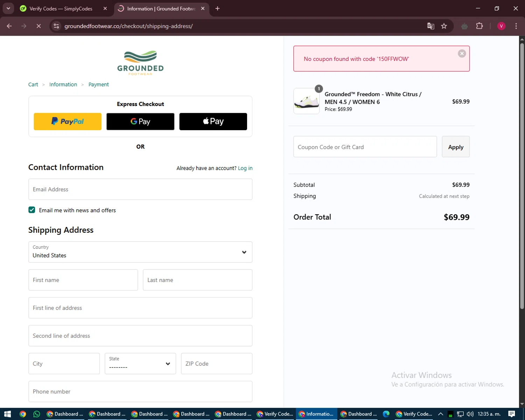525x420 pixels.
Task: Open the pinned Chrome taskbar icon
Action: (23, 414)
